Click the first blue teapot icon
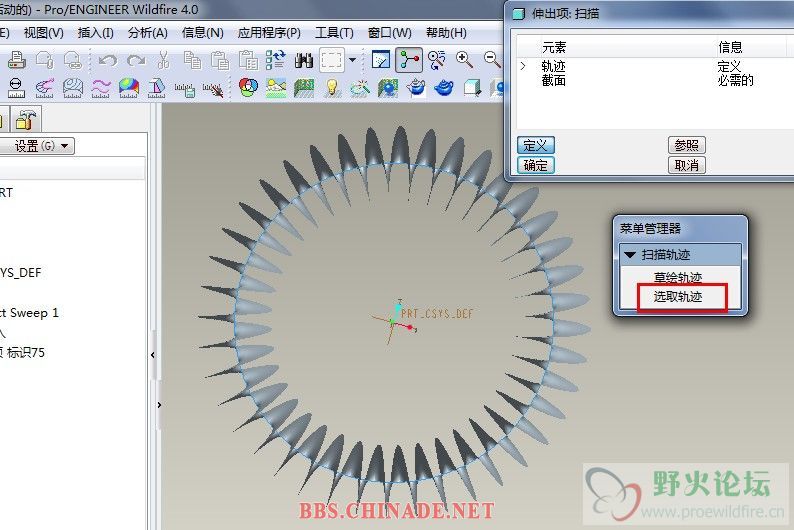This screenshot has height=530, width=794. 416,88
